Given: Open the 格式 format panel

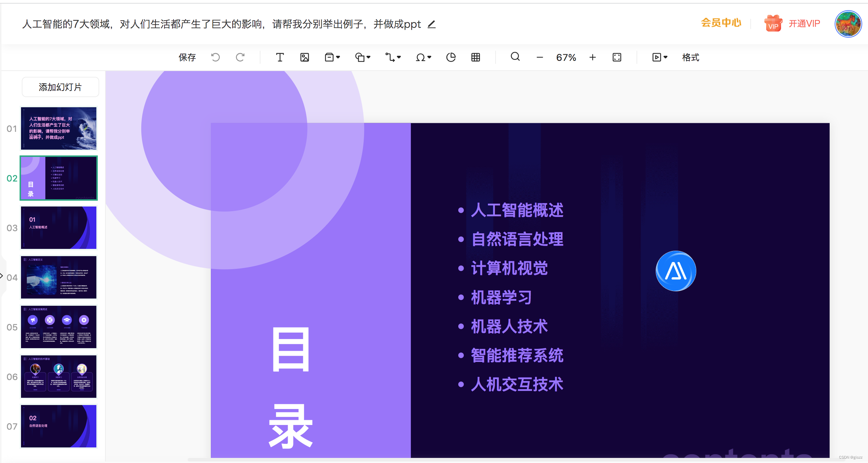Looking at the screenshot, I should [690, 57].
